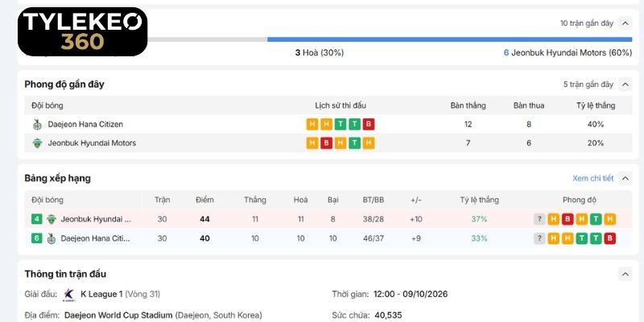Open Daejeon Hana Citi... name in standings

tap(95, 238)
